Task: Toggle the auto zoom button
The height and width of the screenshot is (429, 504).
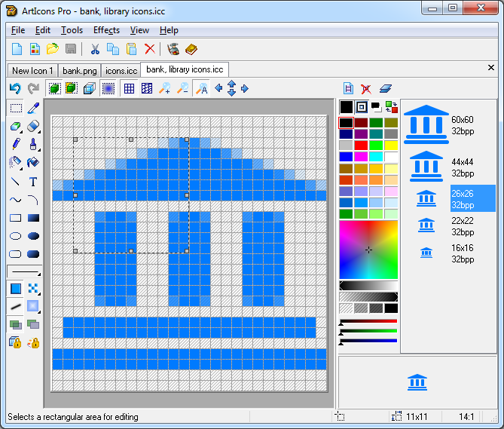Action: coord(202,88)
